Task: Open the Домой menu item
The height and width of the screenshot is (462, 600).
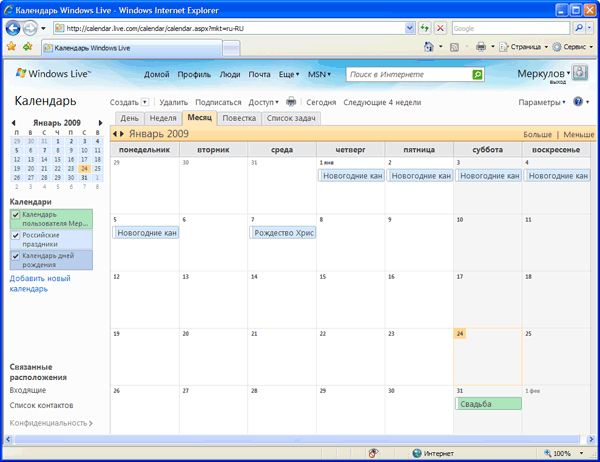Action: click(157, 74)
